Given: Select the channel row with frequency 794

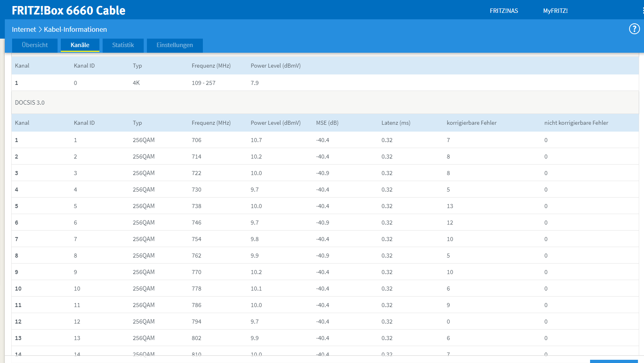Looking at the screenshot, I should [x=325, y=322].
